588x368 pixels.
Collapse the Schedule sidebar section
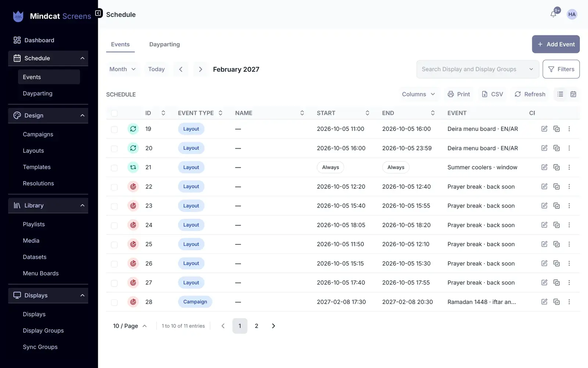pos(48,58)
